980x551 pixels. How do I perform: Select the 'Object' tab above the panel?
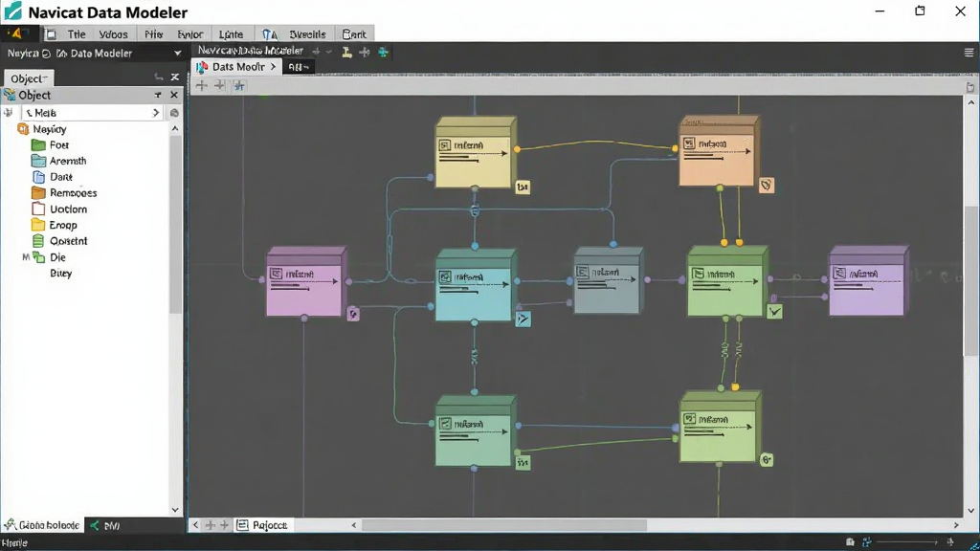point(29,78)
